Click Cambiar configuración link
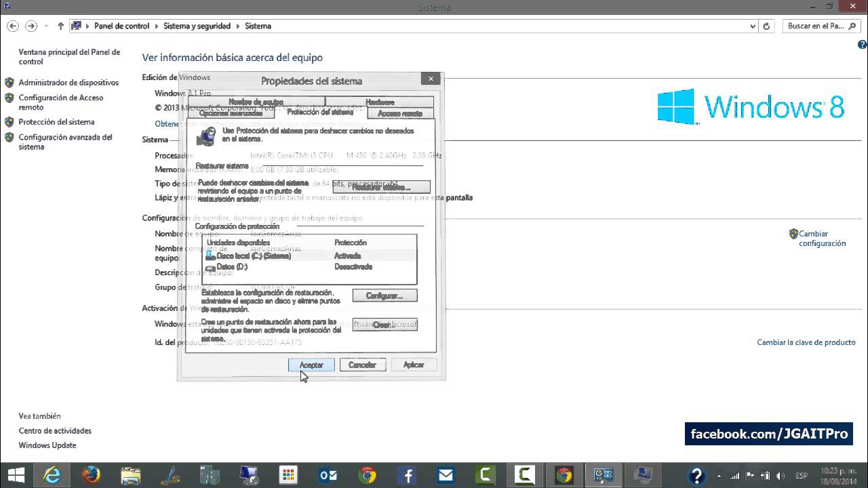Image resolution: width=868 pixels, height=488 pixels. pos(822,239)
